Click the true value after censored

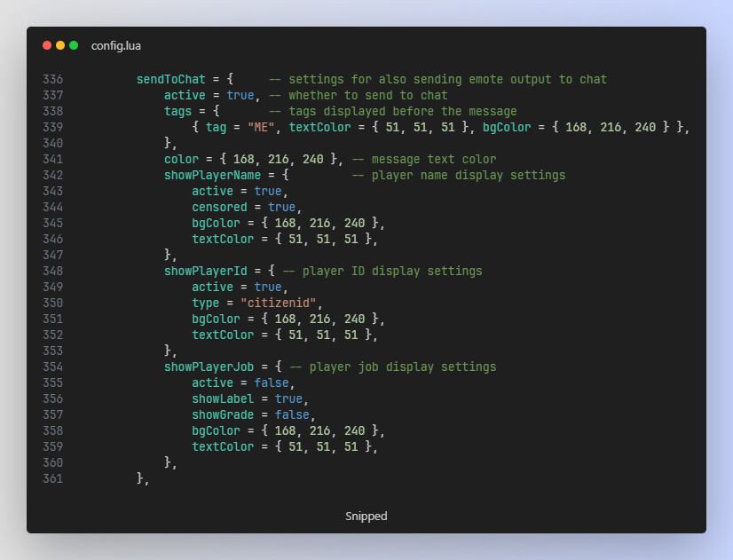281,207
